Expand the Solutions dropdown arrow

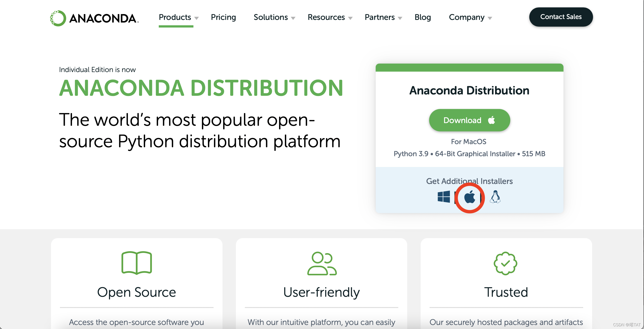[x=293, y=18]
